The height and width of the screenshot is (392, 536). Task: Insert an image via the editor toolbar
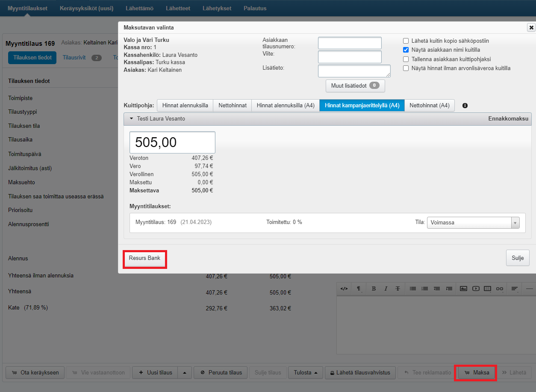pyautogui.click(x=463, y=289)
